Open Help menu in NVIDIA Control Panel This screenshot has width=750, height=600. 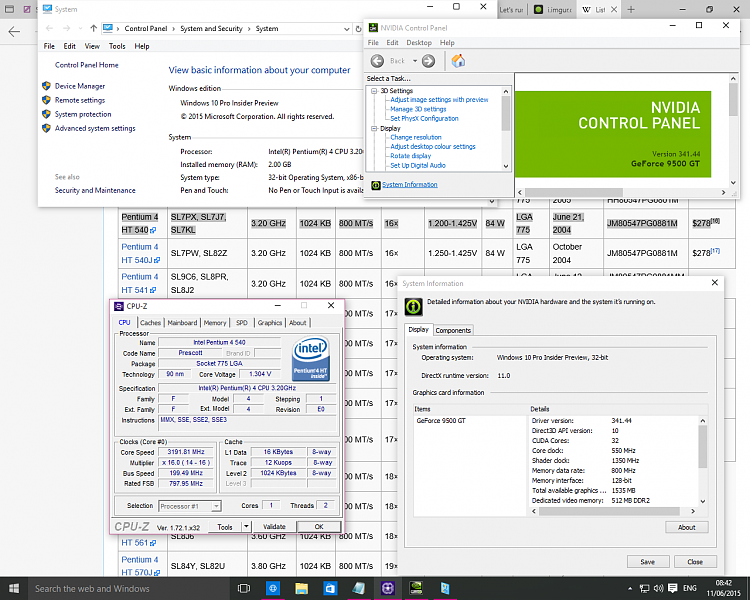tap(447, 43)
